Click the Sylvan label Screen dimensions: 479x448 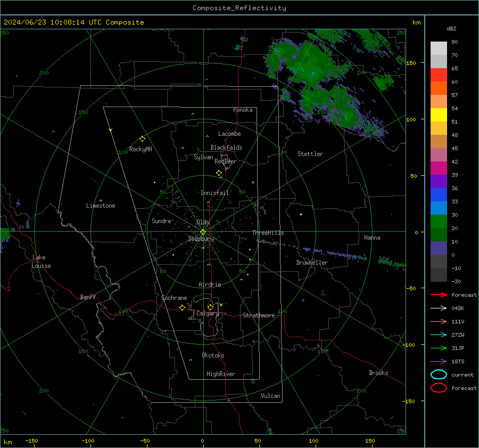tap(203, 157)
